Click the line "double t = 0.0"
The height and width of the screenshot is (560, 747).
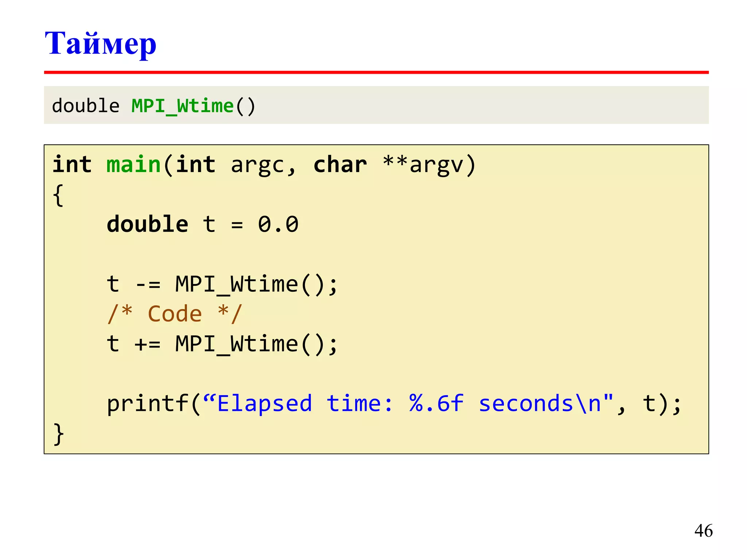click(x=202, y=224)
